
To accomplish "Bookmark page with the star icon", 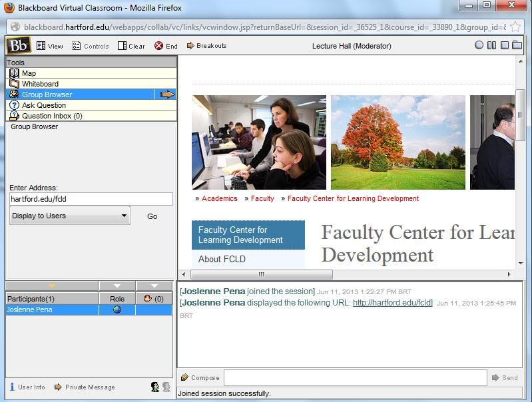I will 515,27.
